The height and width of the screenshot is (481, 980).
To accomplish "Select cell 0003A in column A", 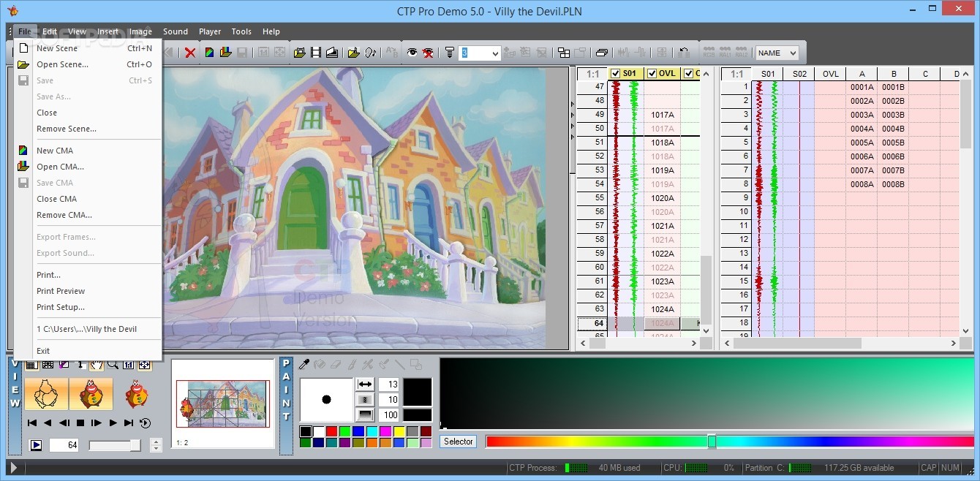I will 862,115.
